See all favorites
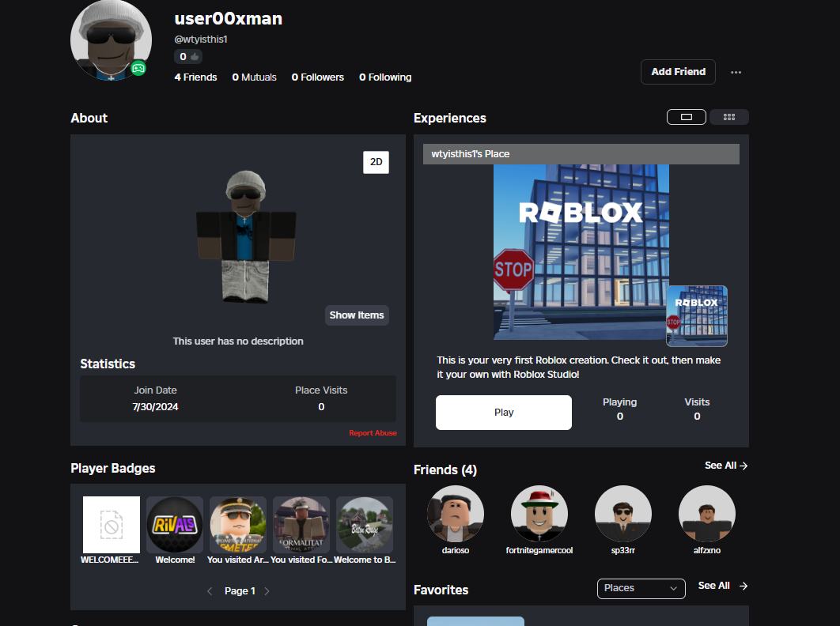 coord(723,586)
